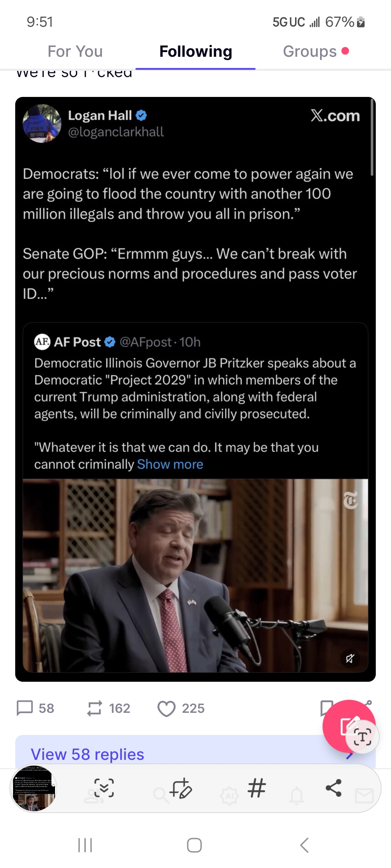The height and width of the screenshot is (868, 391).
Task: Repost using the repost arrows icon
Action: (94, 708)
